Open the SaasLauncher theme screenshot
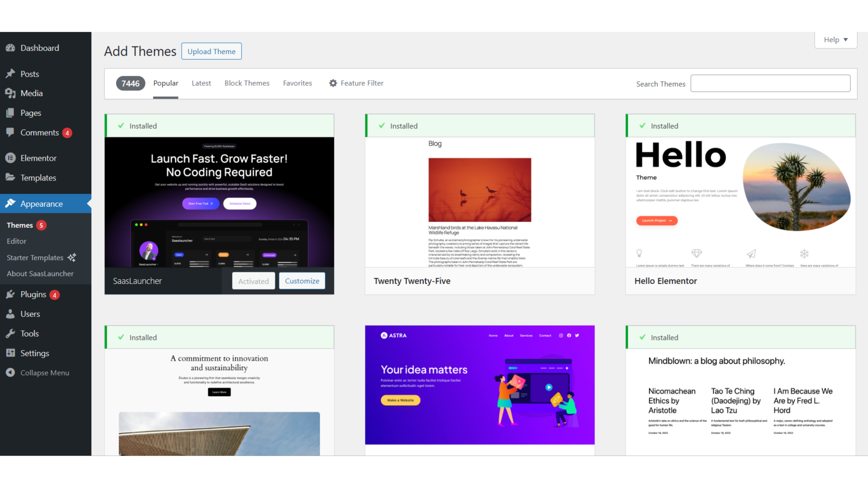Screen dimensions: 868x488 coord(219,202)
